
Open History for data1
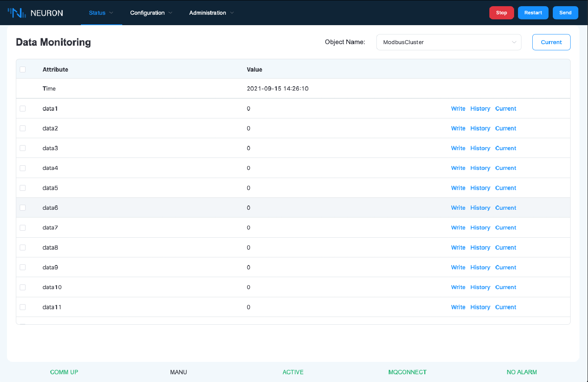point(480,108)
